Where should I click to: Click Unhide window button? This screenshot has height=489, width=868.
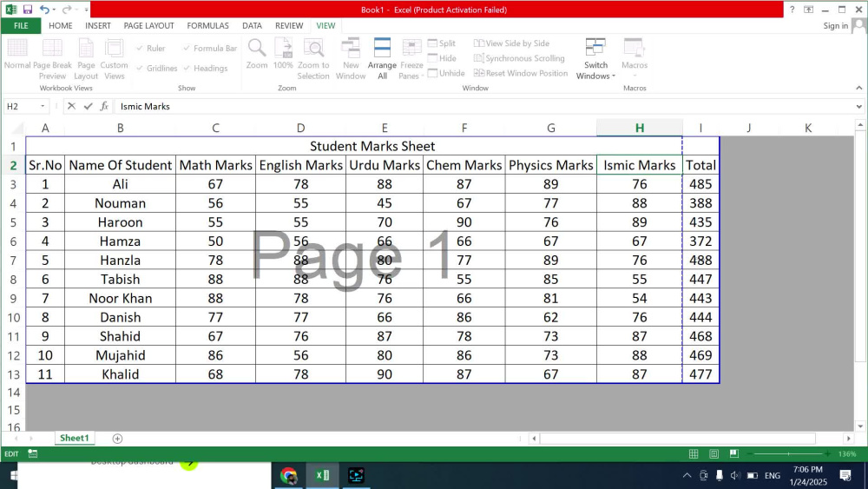446,73
